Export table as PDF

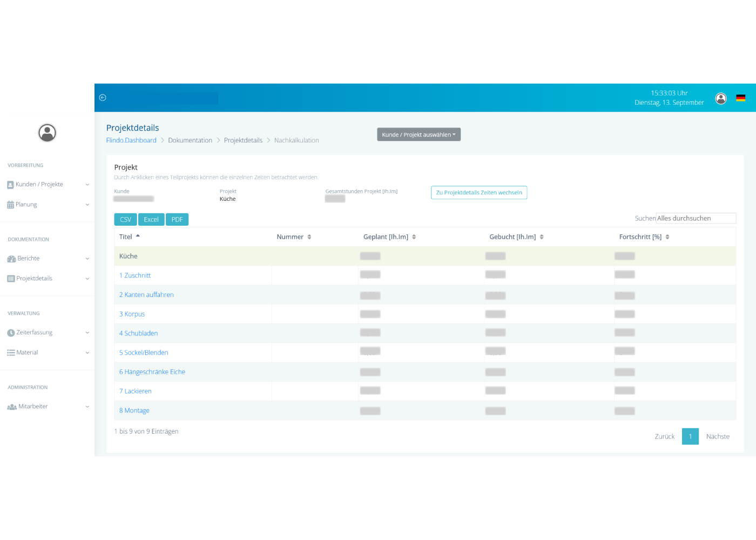pyautogui.click(x=177, y=220)
